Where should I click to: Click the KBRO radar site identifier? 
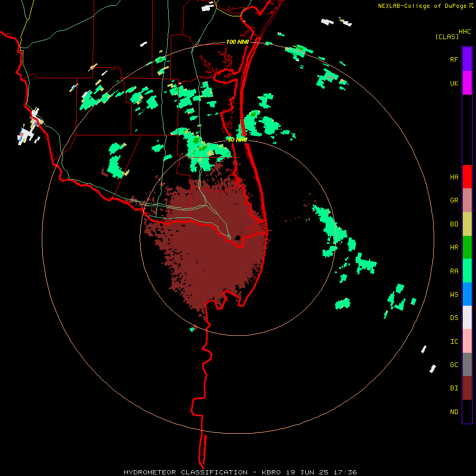click(x=271, y=472)
